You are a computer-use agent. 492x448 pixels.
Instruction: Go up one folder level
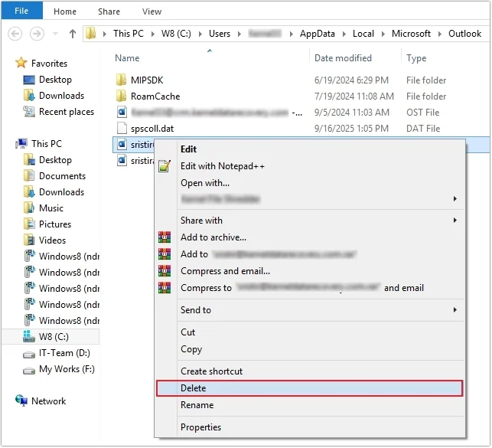point(73,34)
